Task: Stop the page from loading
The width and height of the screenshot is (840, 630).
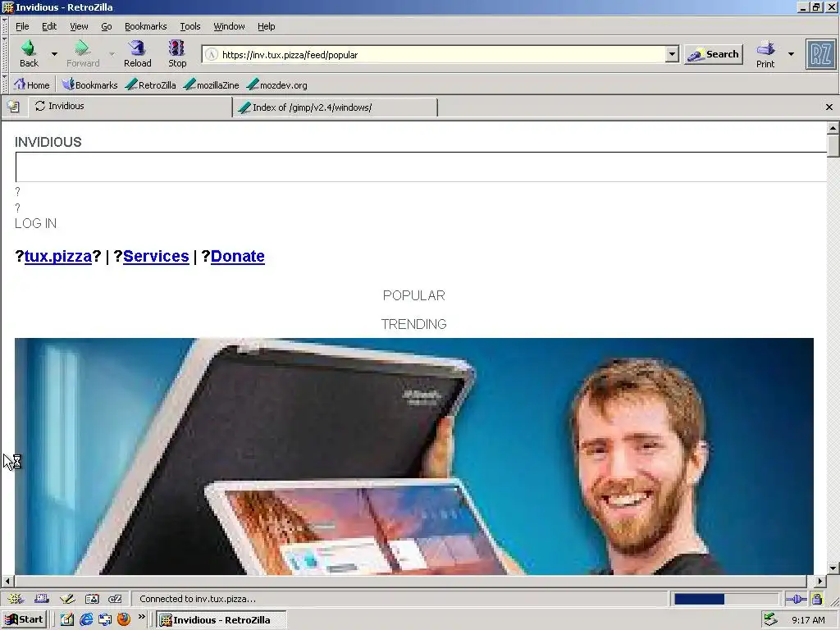Action: point(177,53)
